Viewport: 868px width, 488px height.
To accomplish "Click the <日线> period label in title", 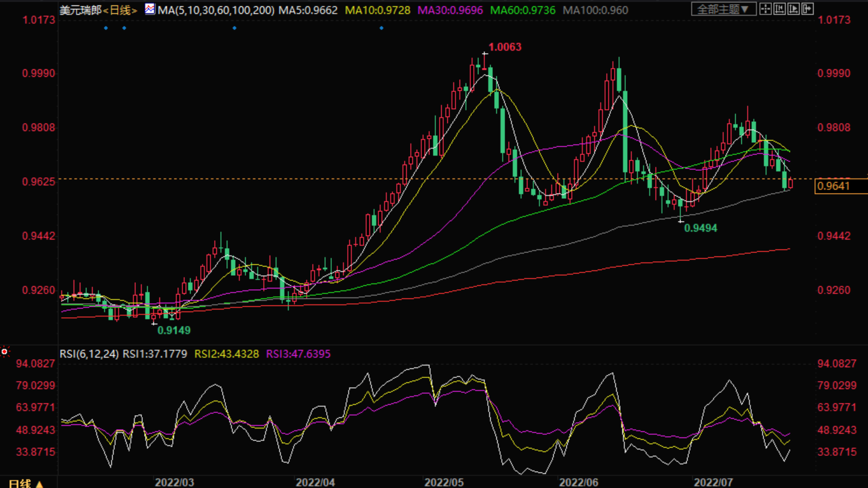I will click(x=120, y=10).
